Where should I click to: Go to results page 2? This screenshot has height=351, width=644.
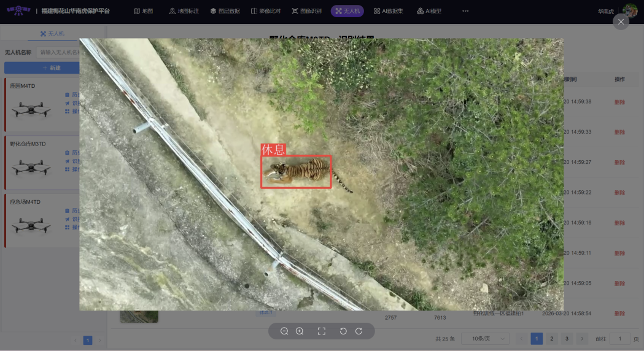point(551,339)
